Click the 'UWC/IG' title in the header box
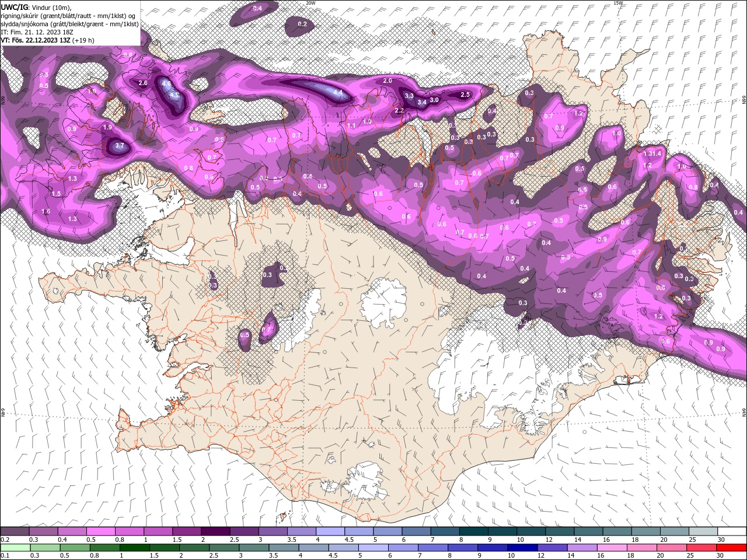Screen dimensions: 747x560 point(15,6)
